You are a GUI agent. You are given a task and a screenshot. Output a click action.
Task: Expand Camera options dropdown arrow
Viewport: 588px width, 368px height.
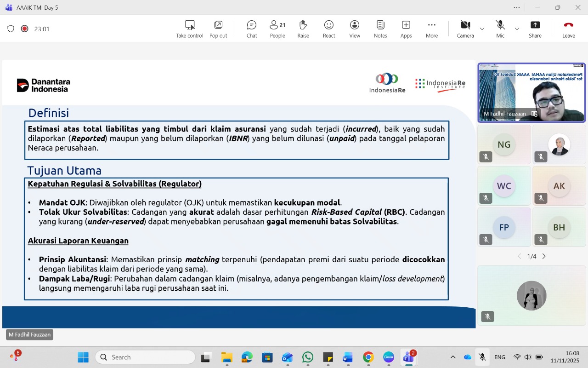click(482, 29)
